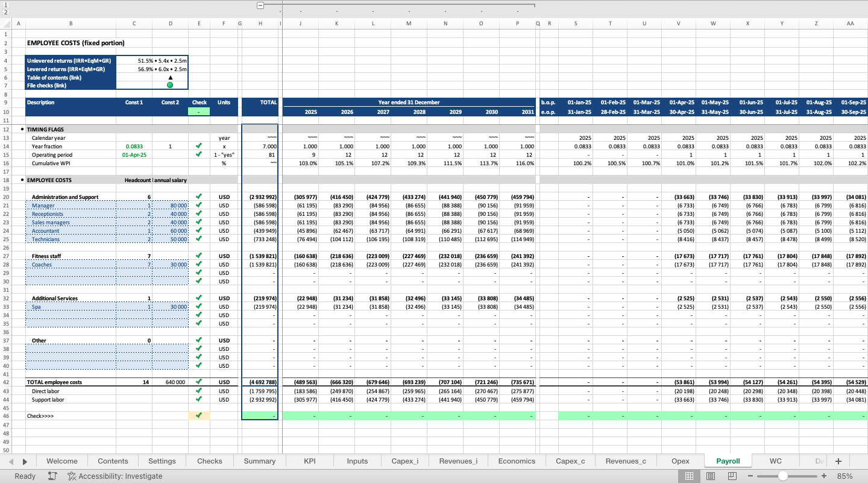Select the WC sheet tab
868x483 pixels.
click(775, 460)
